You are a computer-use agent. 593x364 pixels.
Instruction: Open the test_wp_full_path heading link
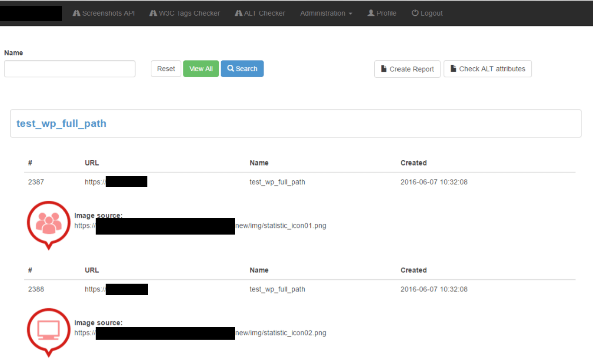tap(61, 123)
